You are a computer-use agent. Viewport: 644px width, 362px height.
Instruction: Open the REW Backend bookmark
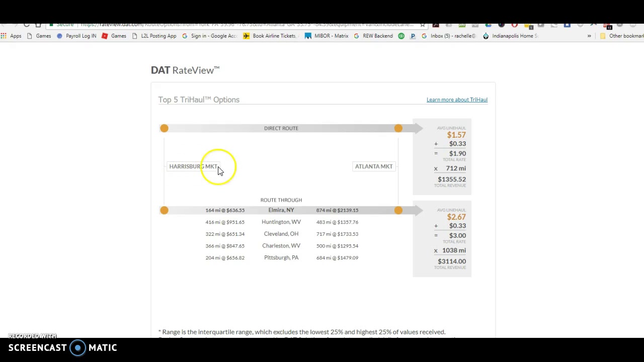tap(373, 36)
